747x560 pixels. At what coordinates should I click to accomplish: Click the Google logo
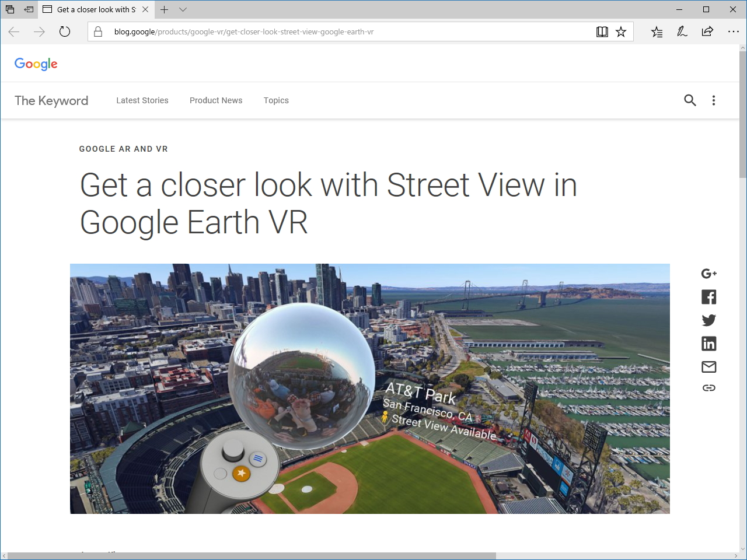(x=36, y=64)
